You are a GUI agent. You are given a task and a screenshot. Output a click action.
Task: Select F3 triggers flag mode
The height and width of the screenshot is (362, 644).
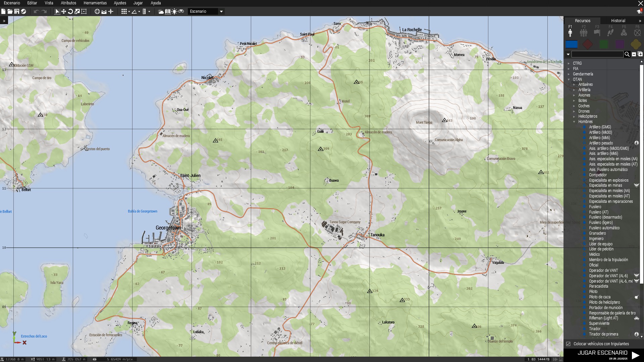(x=597, y=31)
